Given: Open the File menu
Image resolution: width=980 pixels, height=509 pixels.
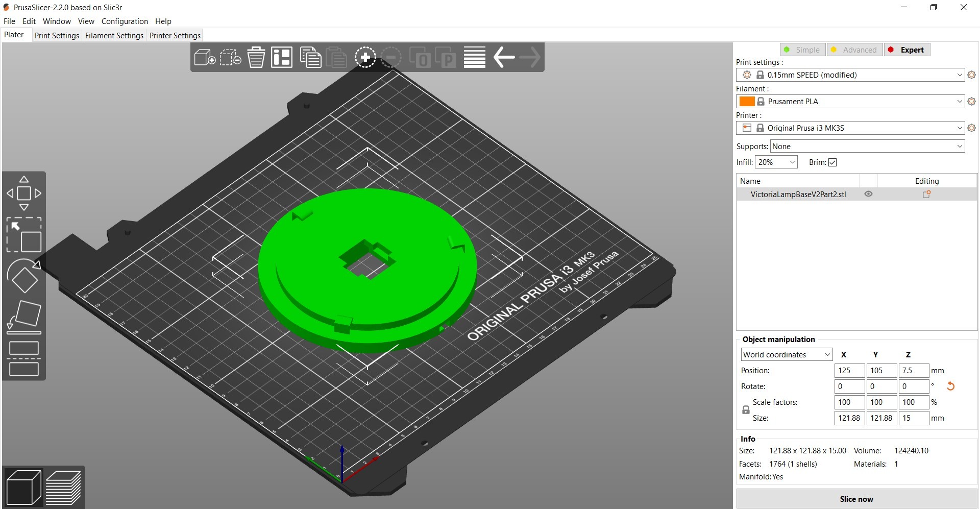Looking at the screenshot, I should (x=9, y=21).
